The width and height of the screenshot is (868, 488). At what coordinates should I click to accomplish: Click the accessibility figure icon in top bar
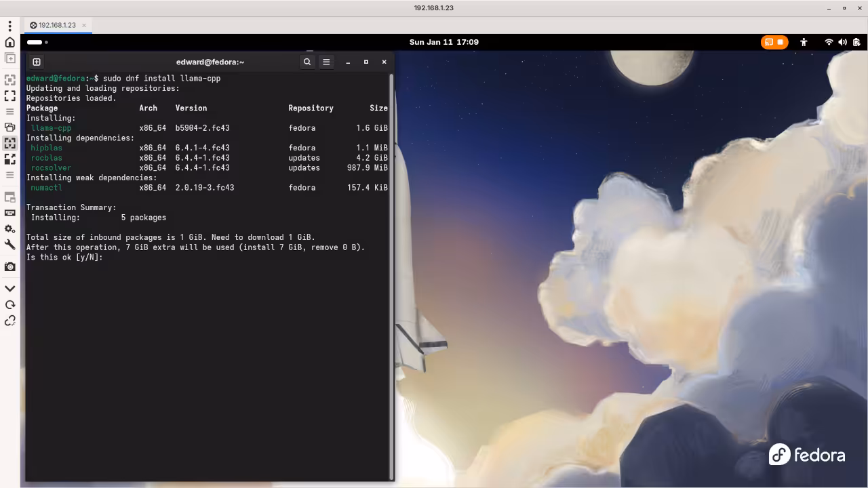804,42
